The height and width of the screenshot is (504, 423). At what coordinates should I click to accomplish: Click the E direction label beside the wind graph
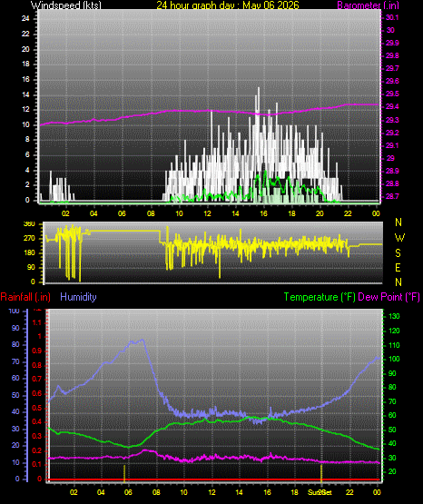398,267
